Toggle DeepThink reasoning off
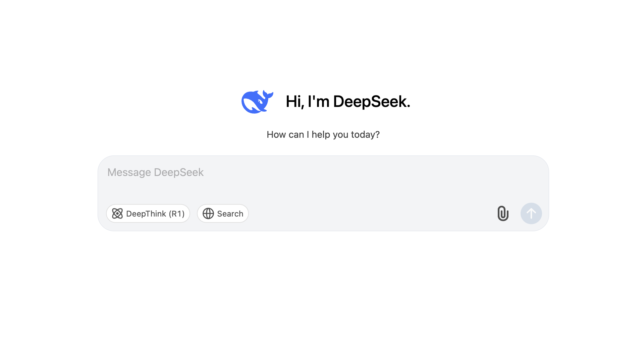This screenshot has width=644, height=362. click(148, 214)
